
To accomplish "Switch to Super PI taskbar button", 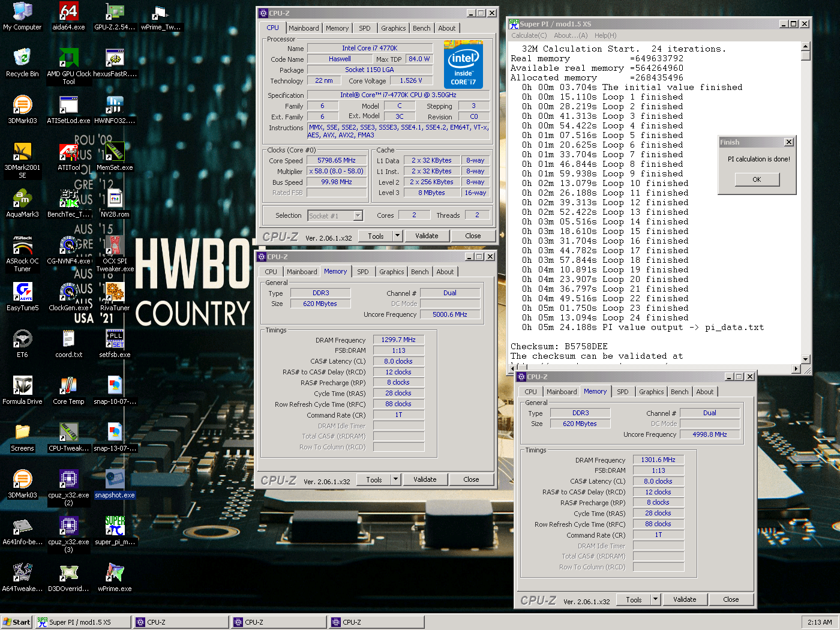I will pos(82,622).
